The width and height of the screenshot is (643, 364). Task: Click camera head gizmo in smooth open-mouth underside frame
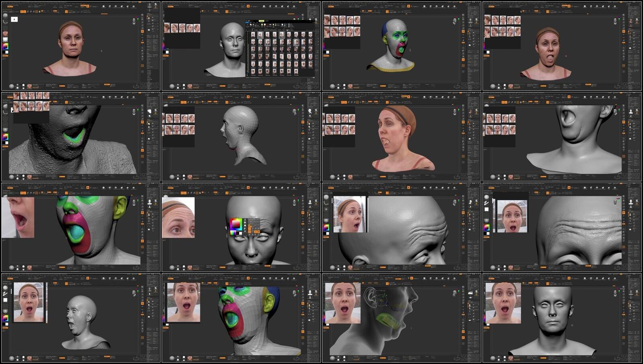click(615, 111)
